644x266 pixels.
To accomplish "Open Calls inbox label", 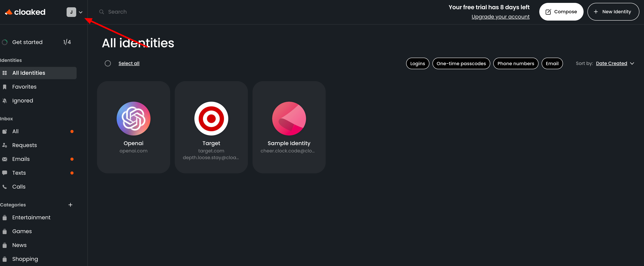I will (x=19, y=187).
